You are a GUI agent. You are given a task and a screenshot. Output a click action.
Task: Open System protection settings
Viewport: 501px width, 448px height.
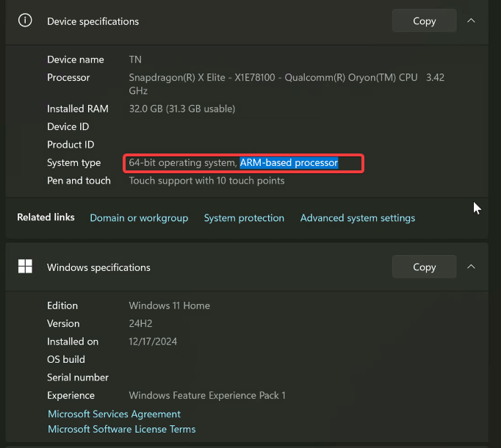point(244,218)
